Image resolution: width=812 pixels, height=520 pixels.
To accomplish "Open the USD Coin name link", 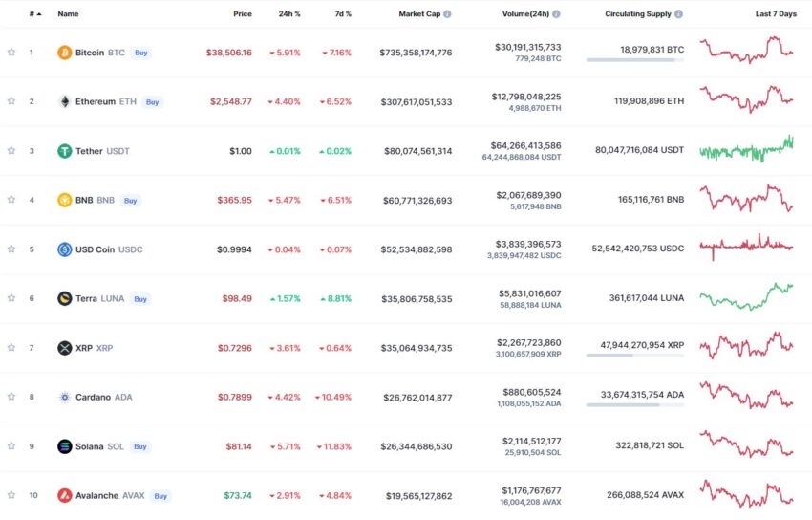I will click(x=109, y=249).
